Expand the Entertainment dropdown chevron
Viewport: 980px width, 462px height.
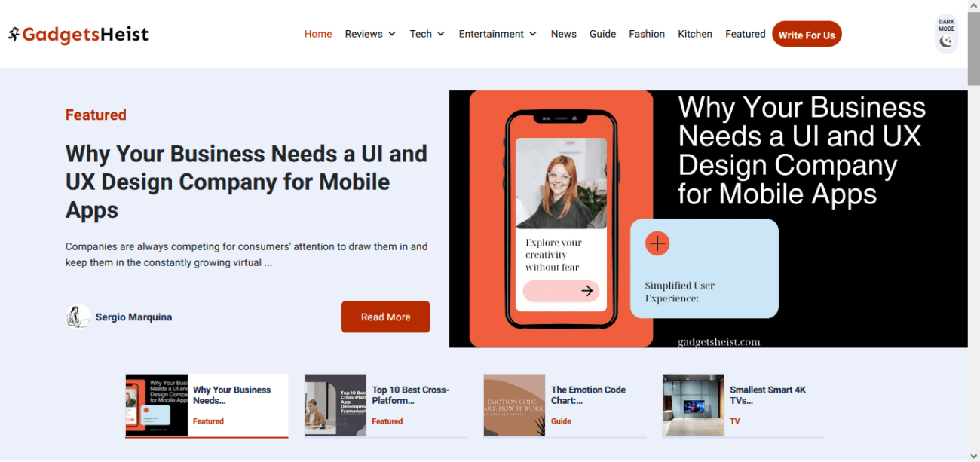[x=533, y=34]
